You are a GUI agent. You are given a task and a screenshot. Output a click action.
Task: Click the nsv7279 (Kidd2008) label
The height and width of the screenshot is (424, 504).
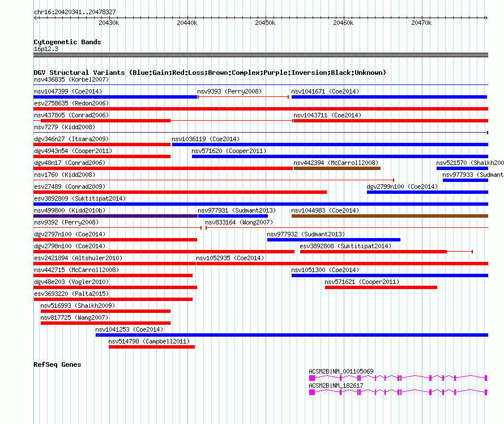point(65,127)
